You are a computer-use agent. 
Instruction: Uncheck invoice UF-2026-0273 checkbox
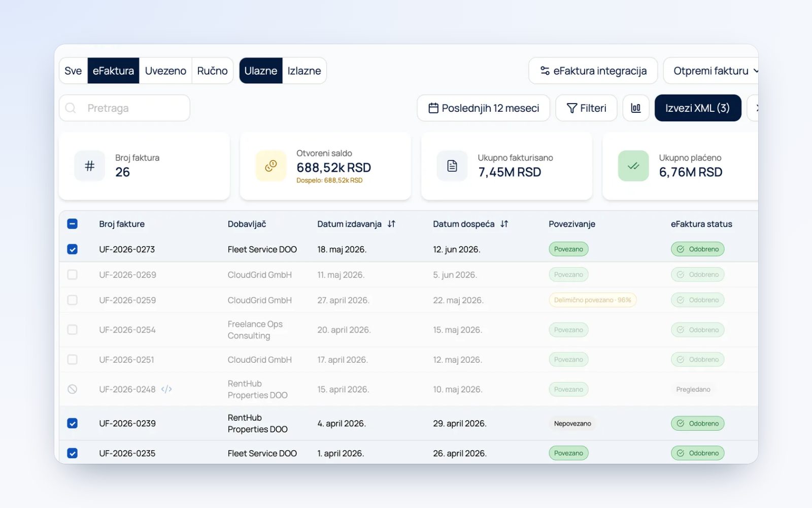pos(73,249)
